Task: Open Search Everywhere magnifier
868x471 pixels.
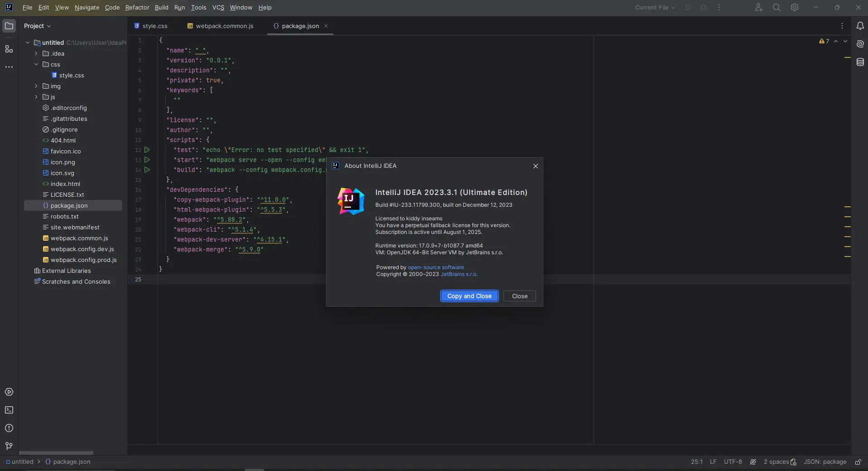Action: 777,7
